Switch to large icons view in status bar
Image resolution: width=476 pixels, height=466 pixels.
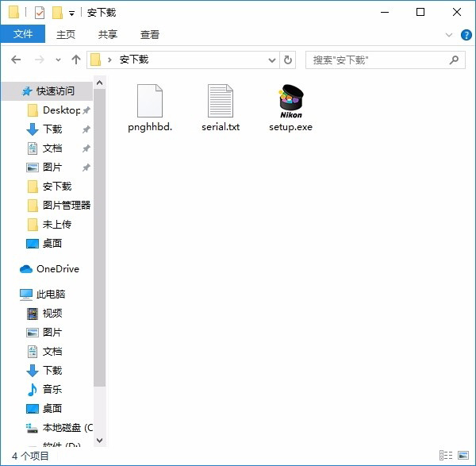tap(463, 456)
